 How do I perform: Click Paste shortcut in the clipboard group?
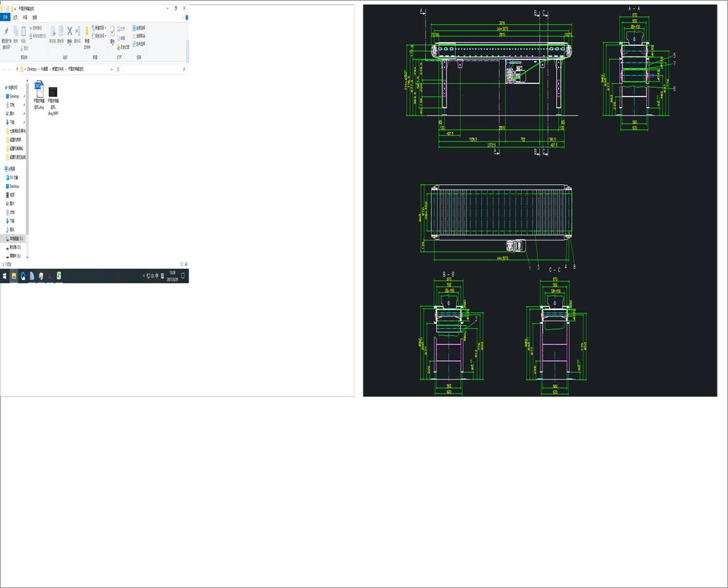tap(37, 36)
